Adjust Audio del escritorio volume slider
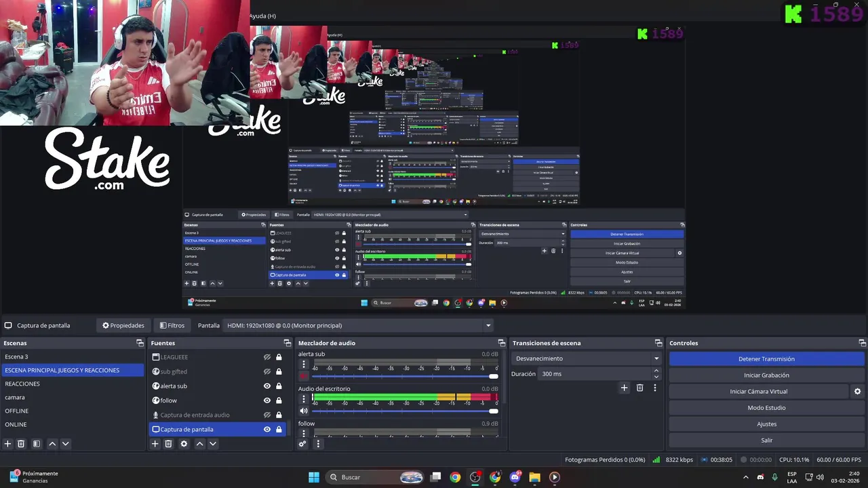Viewport: 868px width, 488px height. (405, 411)
